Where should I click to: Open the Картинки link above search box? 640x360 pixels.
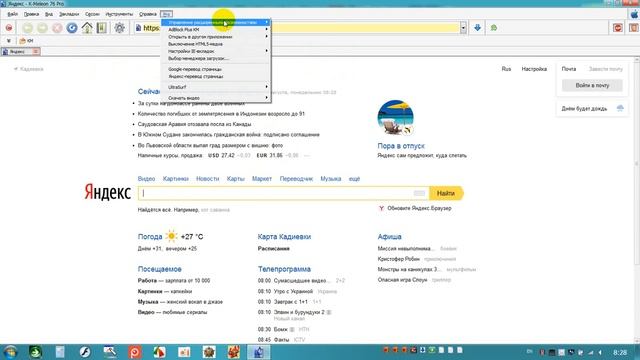176,179
